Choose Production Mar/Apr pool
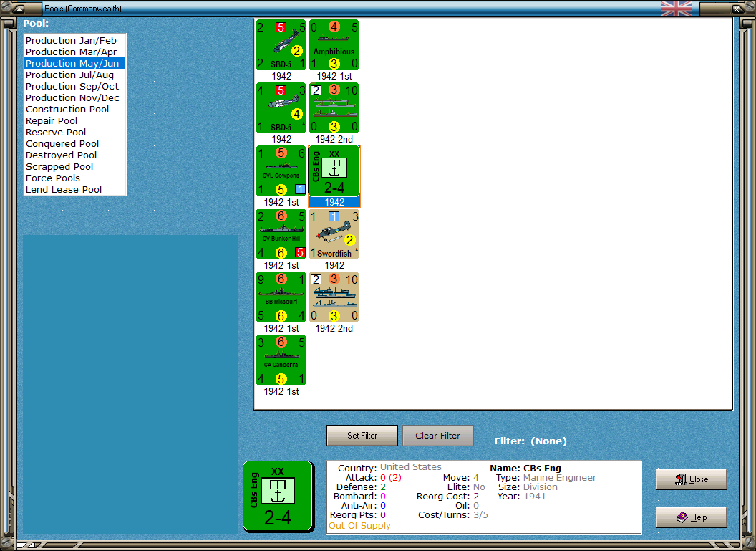The height and width of the screenshot is (551, 756). [74, 52]
